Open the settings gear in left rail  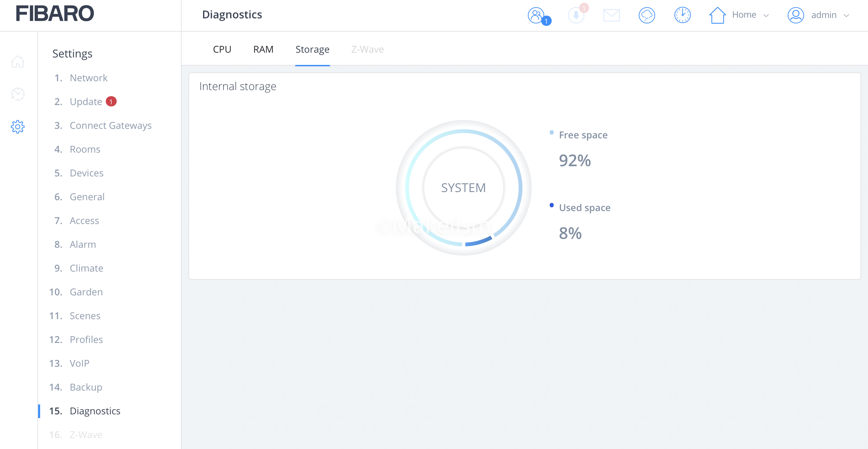(x=18, y=127)
